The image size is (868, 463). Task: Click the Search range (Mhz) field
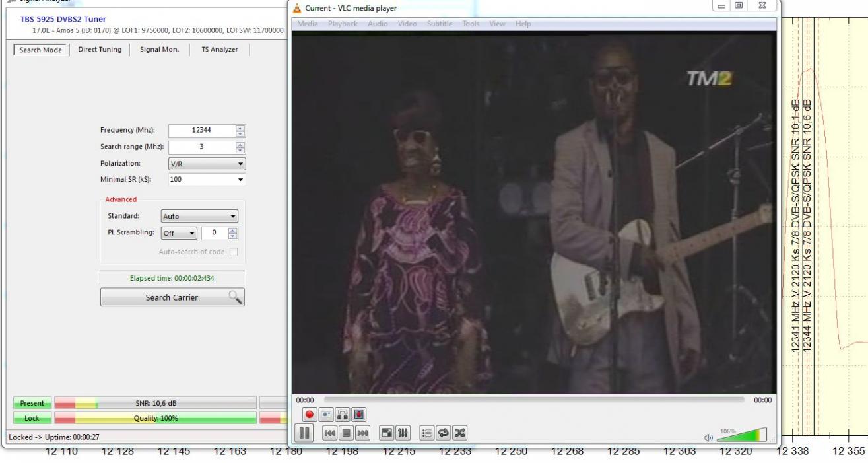pos(201,147)
